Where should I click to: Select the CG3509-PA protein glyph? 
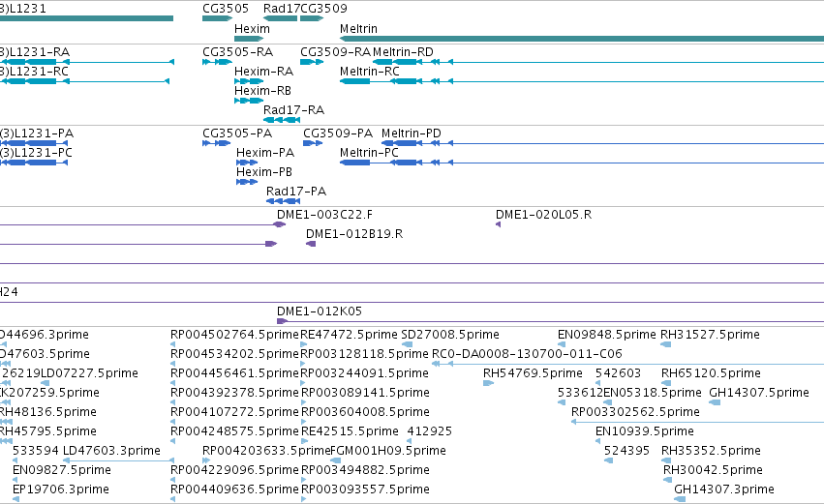313,143
